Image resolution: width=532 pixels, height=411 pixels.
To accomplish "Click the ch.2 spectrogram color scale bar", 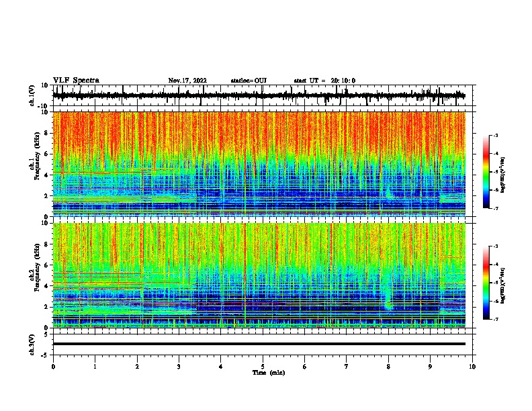I will [486, 283].
